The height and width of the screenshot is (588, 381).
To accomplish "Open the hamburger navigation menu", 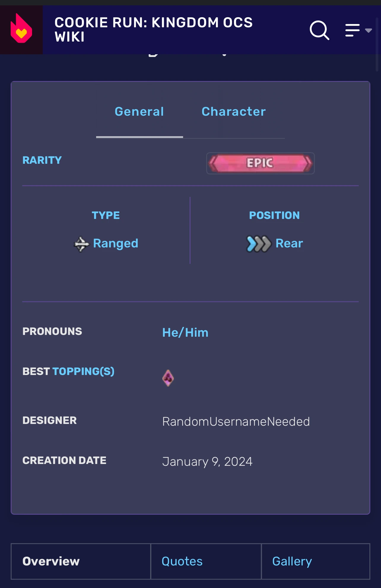I will 352,30.
